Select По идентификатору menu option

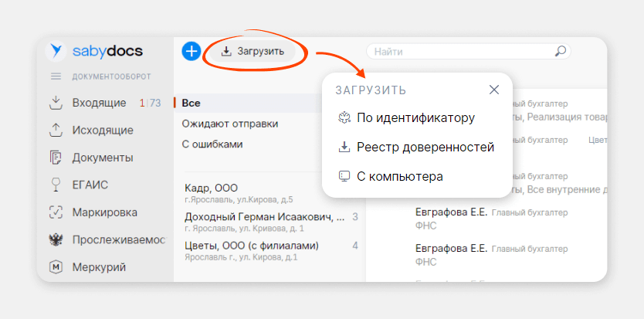415,118
